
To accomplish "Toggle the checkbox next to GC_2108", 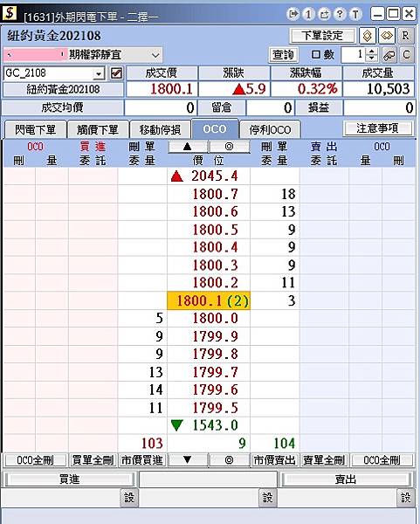I will pos(116,73).
